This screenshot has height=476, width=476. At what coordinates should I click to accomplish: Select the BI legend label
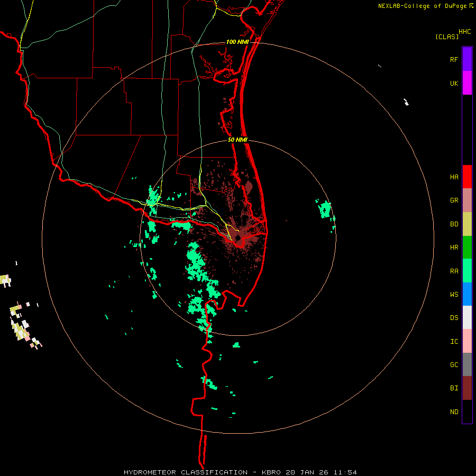click(454, 388)
